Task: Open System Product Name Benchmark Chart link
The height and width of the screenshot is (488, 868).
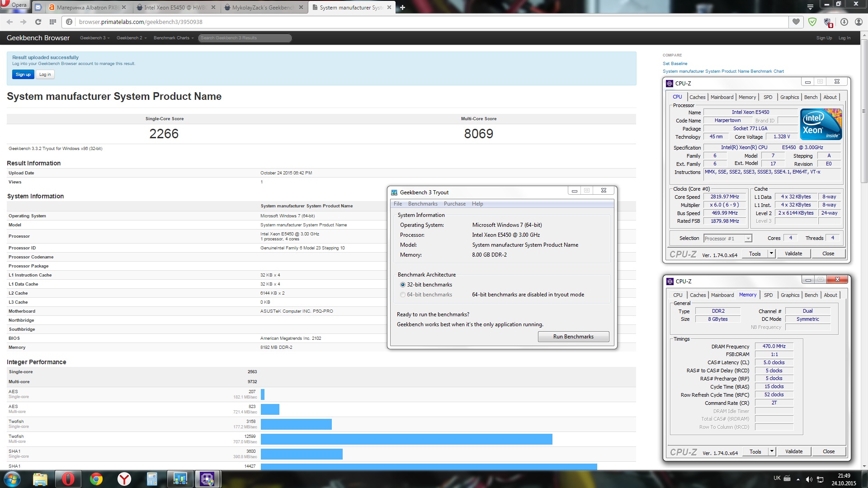Action: pyautogui.click(x=723, y=71)
